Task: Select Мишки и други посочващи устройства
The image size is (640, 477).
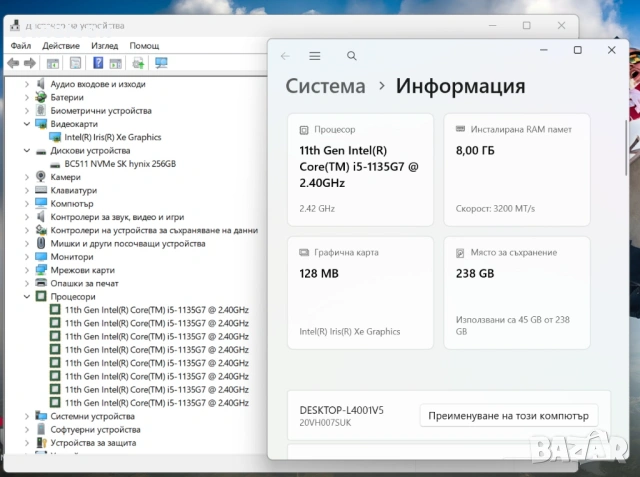Action: (128, 244)
